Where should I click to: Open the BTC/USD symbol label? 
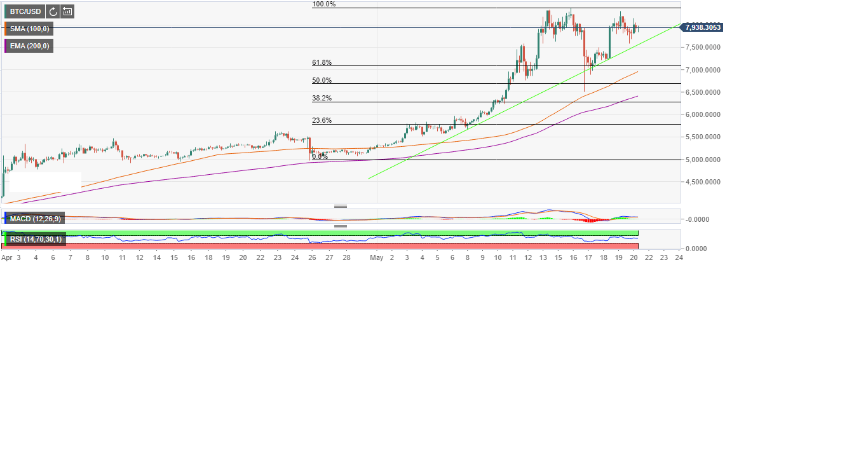tap(25, 11)
